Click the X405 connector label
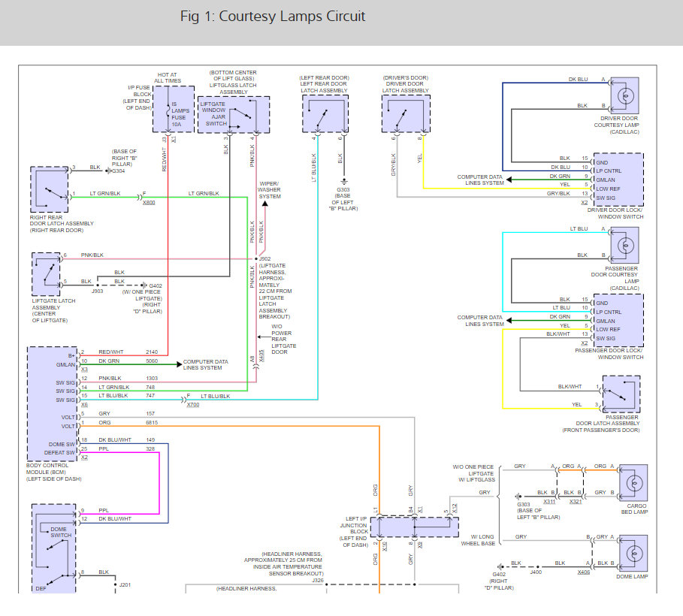 click(261, 355)
